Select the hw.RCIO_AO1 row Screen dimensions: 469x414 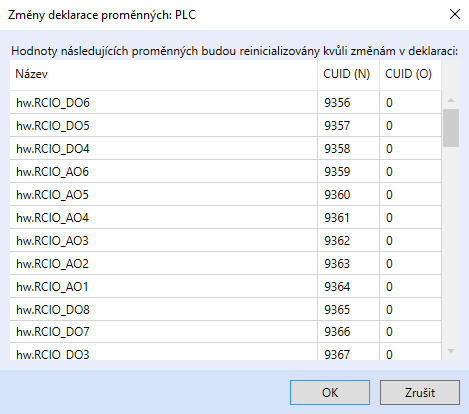pos(225,286)
